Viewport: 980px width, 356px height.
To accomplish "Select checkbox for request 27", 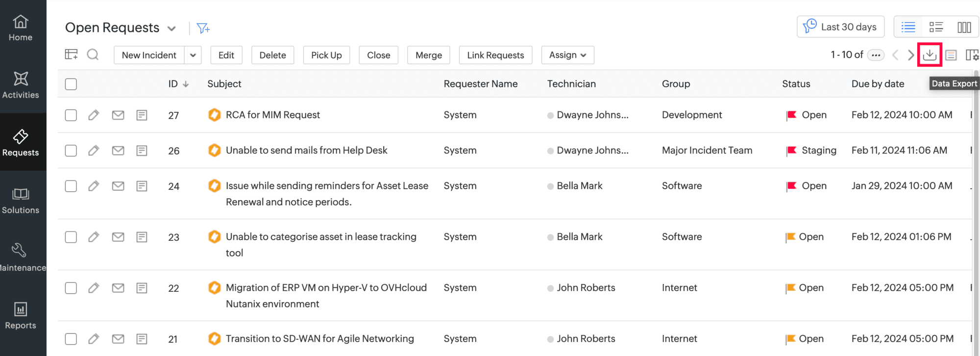I will 71,115.
